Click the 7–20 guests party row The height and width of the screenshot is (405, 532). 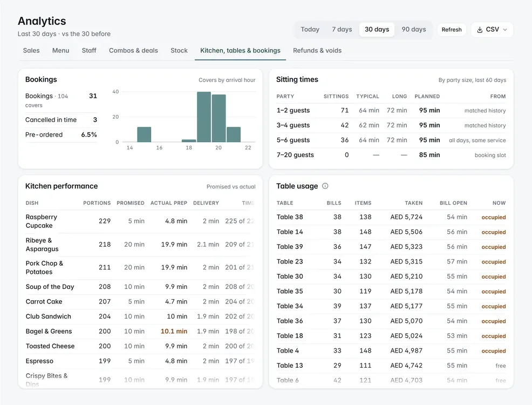click(391, 155)
